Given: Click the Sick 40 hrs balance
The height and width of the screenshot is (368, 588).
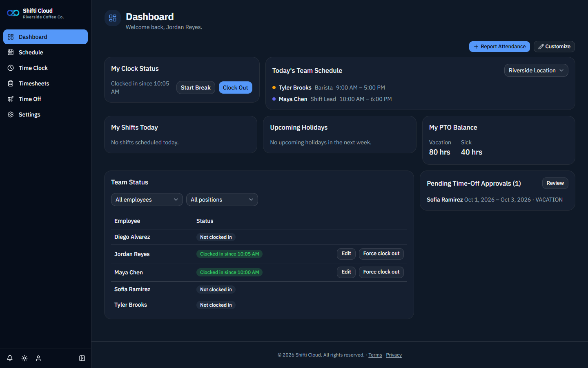Looking at the screenshot, I should pos(472,148).
